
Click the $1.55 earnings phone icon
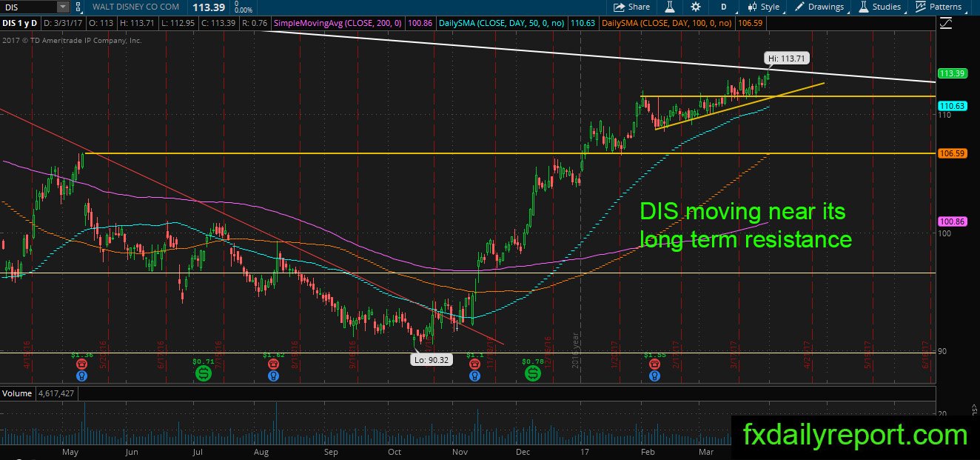(x=654, y=364)
